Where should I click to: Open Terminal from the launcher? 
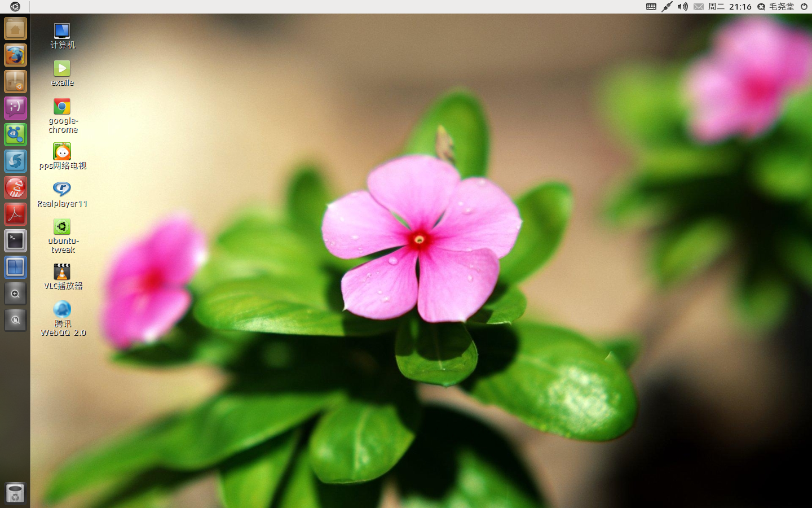(15, 241)
